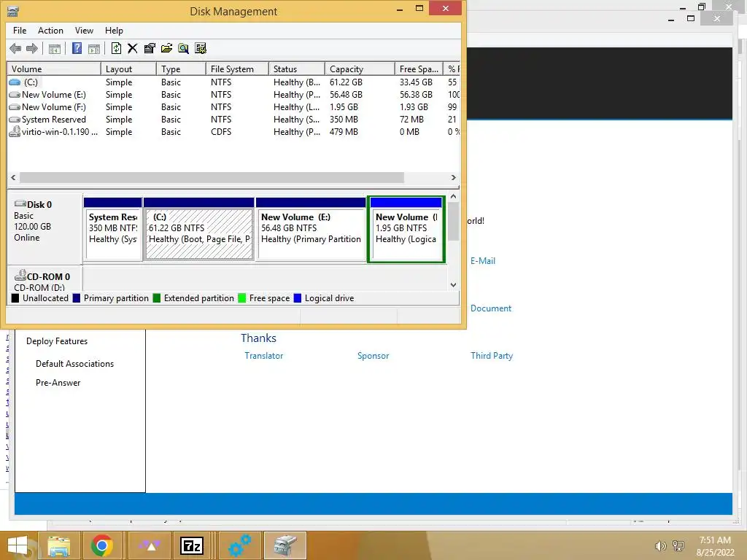
Task: Open the 7-Zip taskbar icon
Action: pos(192,545)
